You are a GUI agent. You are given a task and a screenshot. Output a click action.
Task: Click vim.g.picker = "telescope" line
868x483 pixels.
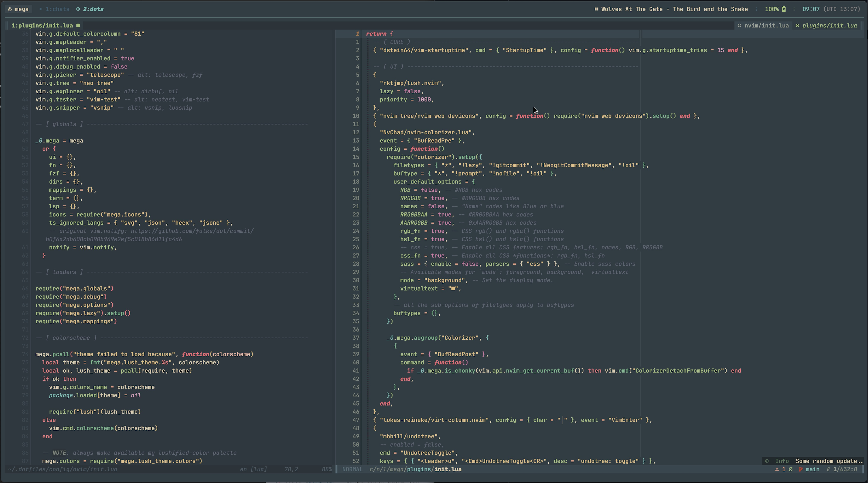(x=80, y=75)
